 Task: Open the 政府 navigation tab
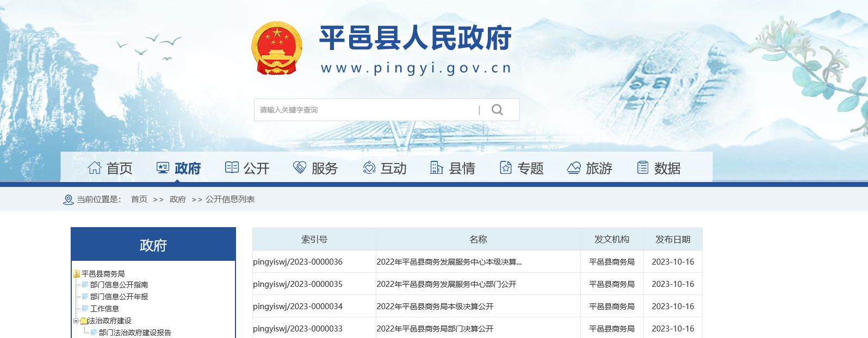coord(188,168)
